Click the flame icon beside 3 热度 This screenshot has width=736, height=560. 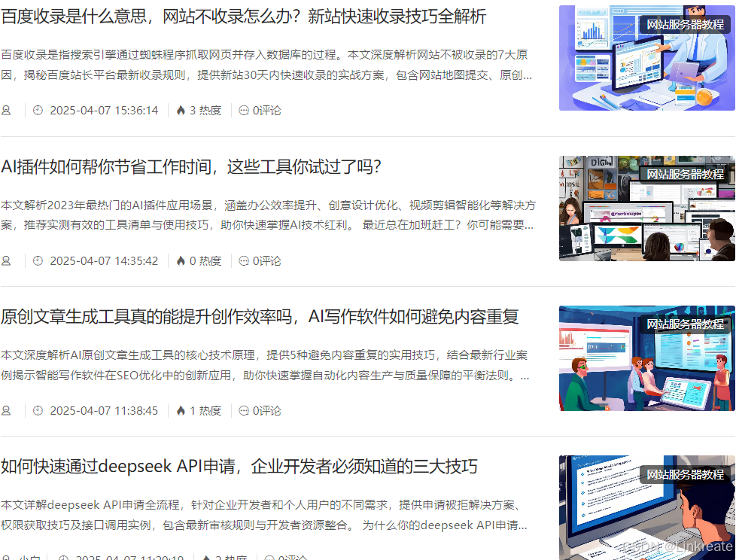(181, 111)
